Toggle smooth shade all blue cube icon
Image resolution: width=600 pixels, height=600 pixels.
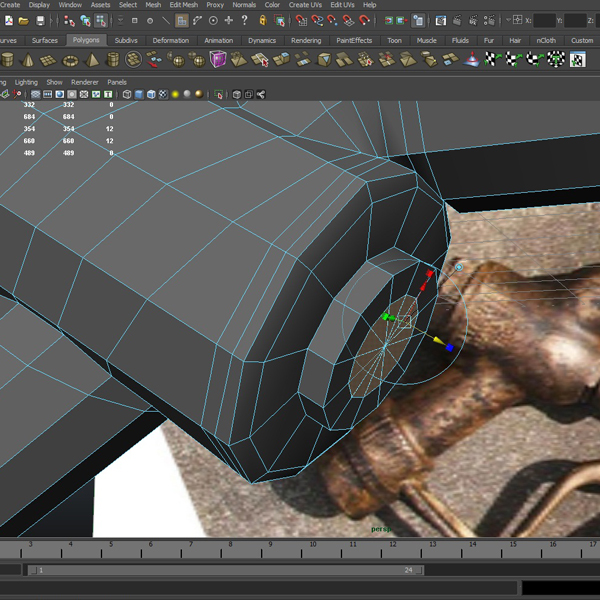pyautogui.click(x=139, y=95)
